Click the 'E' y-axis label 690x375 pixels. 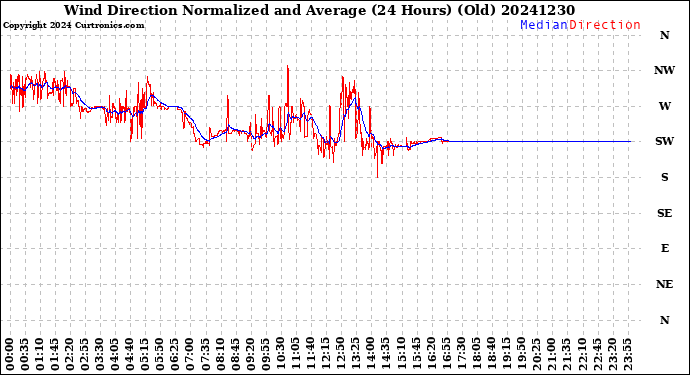pyautogui.click(x=664, y=249)
